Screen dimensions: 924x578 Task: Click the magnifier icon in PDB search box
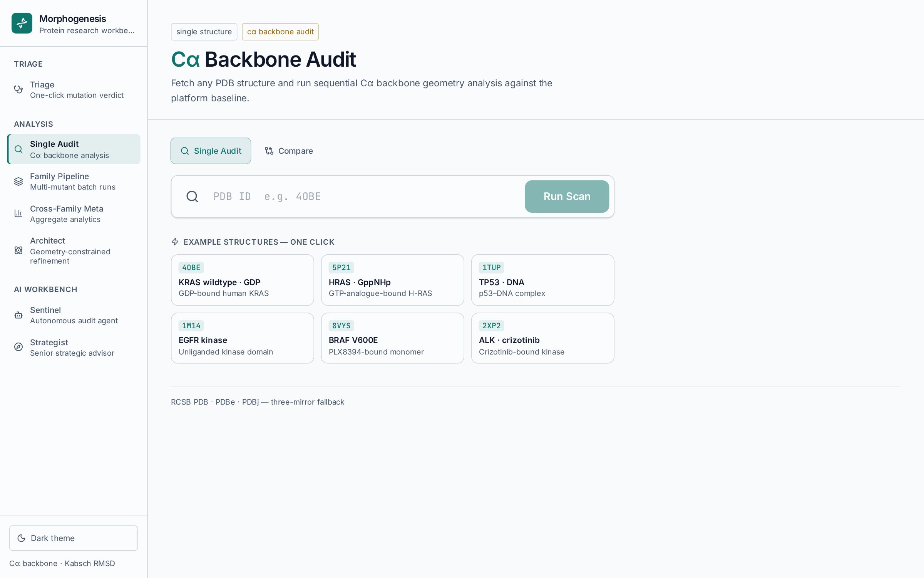[x=192, y=197]
